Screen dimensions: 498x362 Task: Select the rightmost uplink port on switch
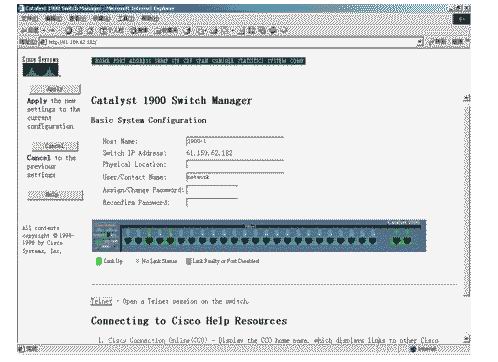(407, 240)
